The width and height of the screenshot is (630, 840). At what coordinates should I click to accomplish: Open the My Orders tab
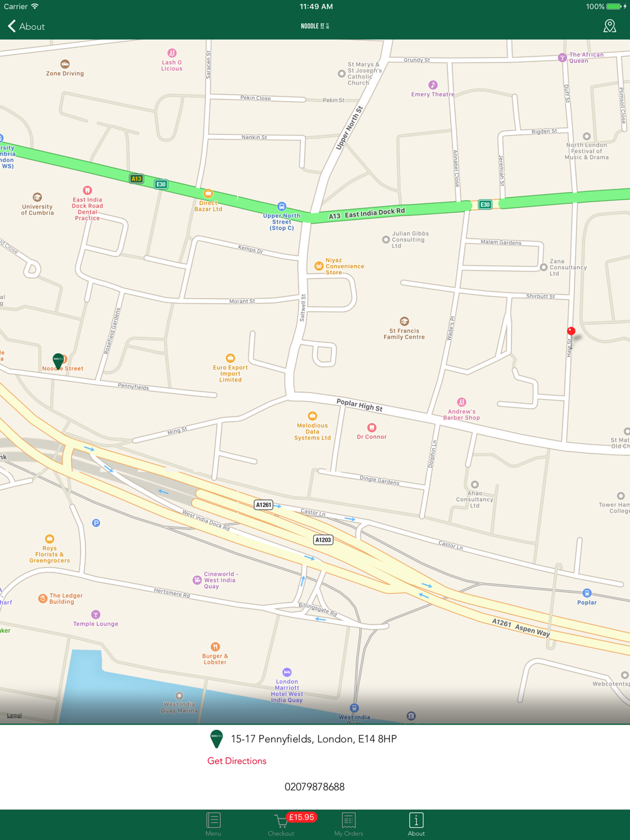[348, 824]
